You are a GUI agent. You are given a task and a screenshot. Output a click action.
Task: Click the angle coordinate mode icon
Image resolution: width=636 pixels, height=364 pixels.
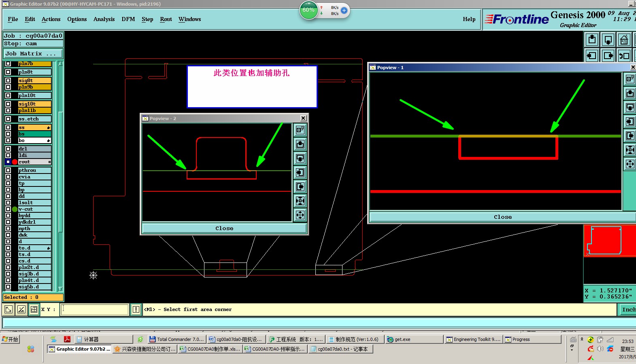[21, 310]
